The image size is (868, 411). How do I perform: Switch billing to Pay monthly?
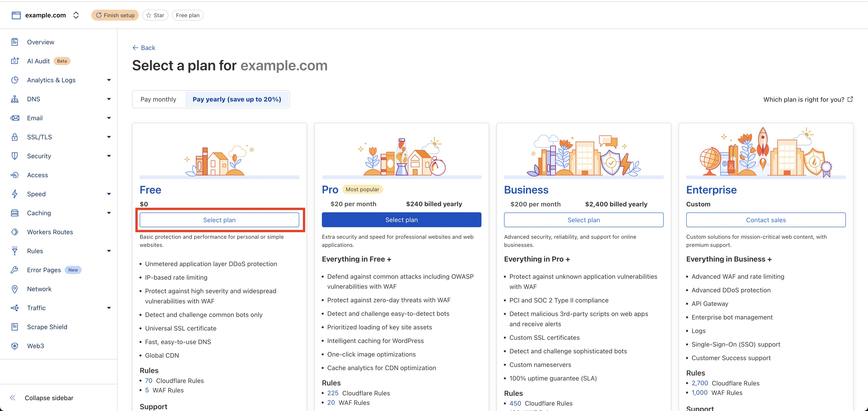coord(158,99)
